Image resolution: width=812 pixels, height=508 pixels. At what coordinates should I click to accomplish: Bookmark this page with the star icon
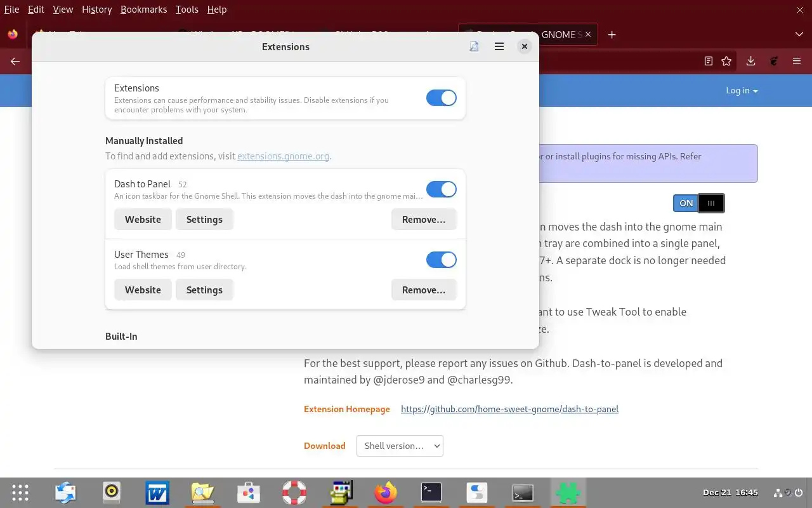(726, 61)
